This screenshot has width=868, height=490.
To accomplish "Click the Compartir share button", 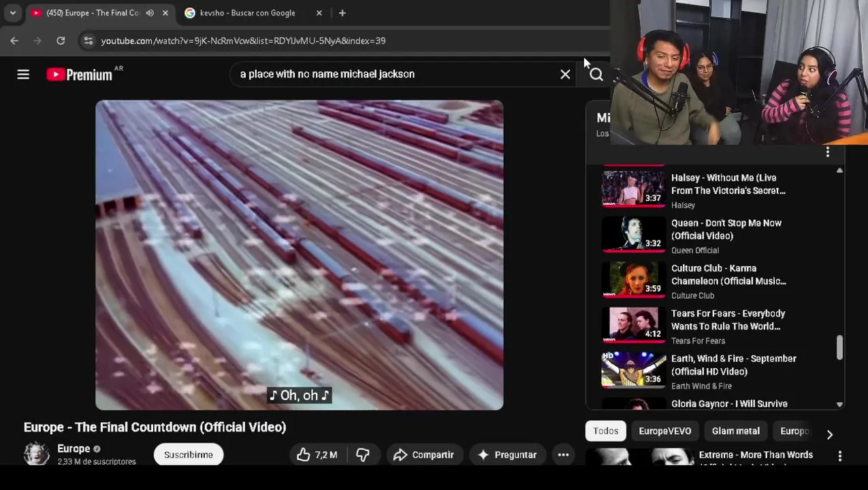I will coord(423,455).
